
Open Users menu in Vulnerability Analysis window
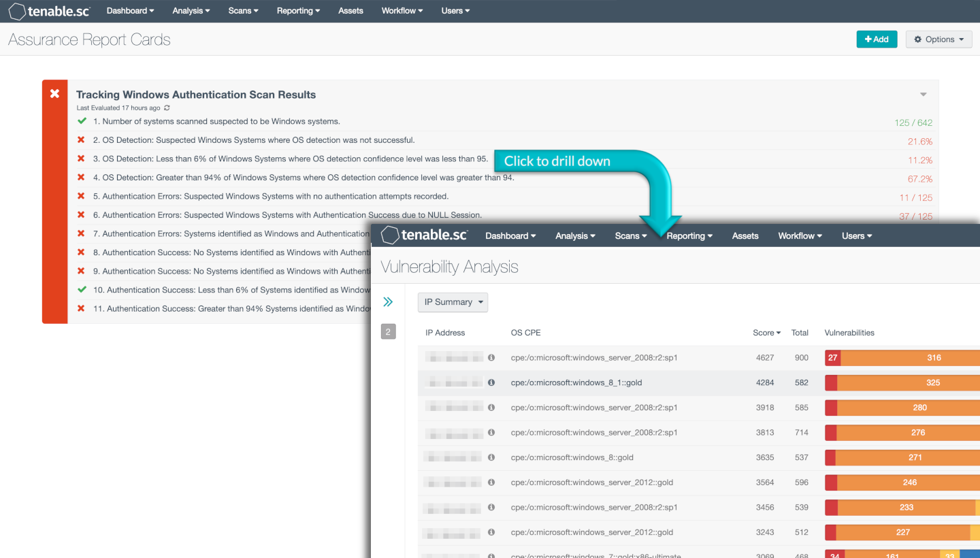tap(857, 236)
